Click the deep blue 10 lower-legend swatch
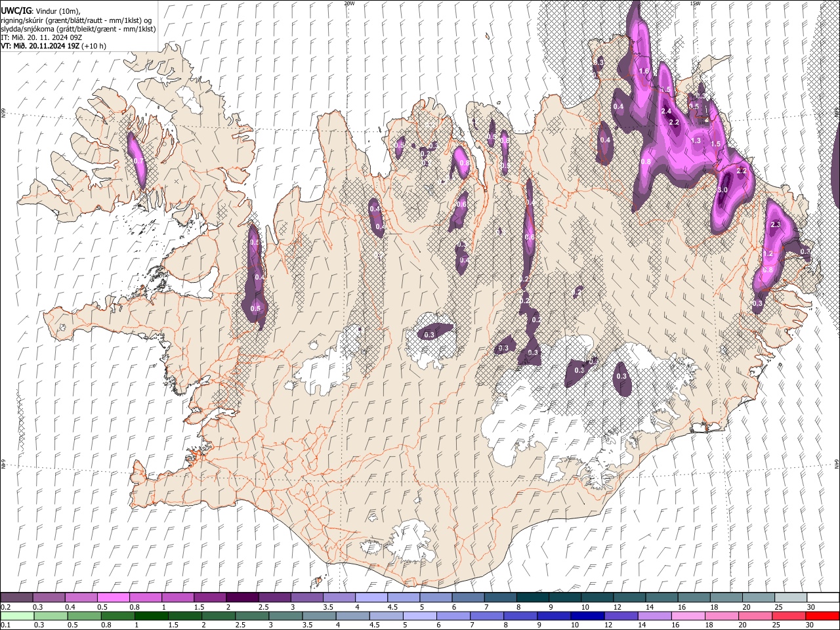 [587, 616]
